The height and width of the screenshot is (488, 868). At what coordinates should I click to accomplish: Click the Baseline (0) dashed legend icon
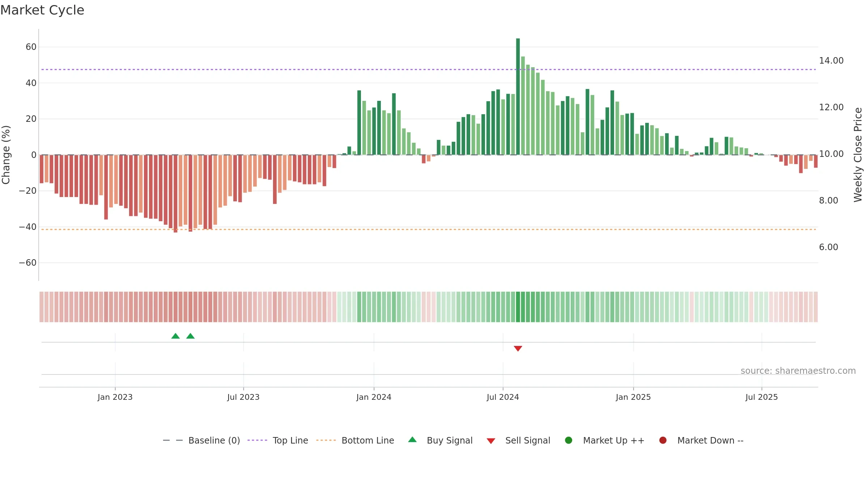173,440
